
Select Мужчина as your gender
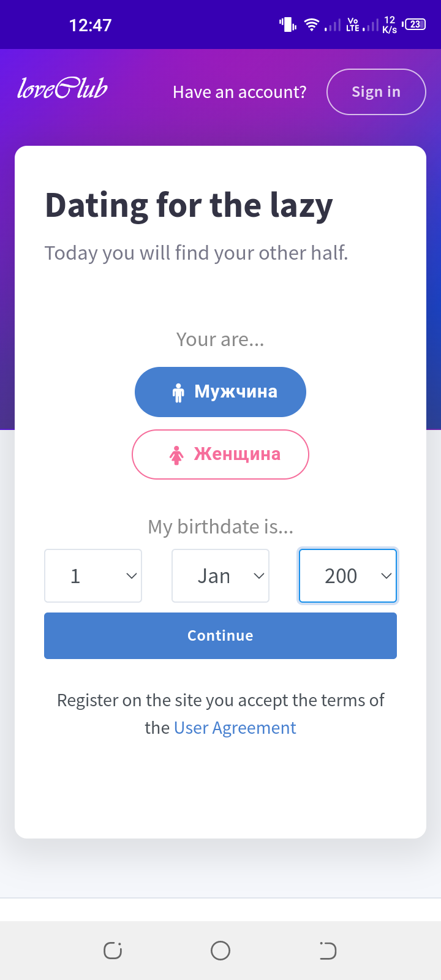point(221,392)
